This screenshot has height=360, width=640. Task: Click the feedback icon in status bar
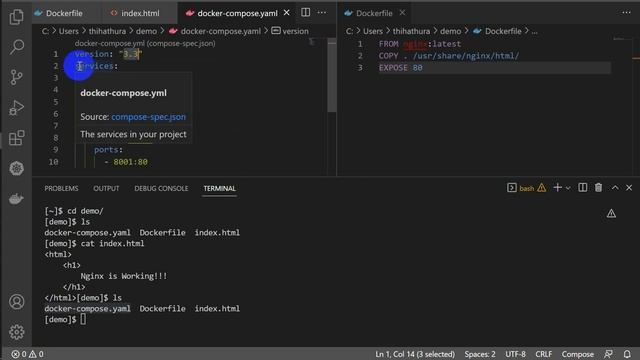click(x=608, y=354)
